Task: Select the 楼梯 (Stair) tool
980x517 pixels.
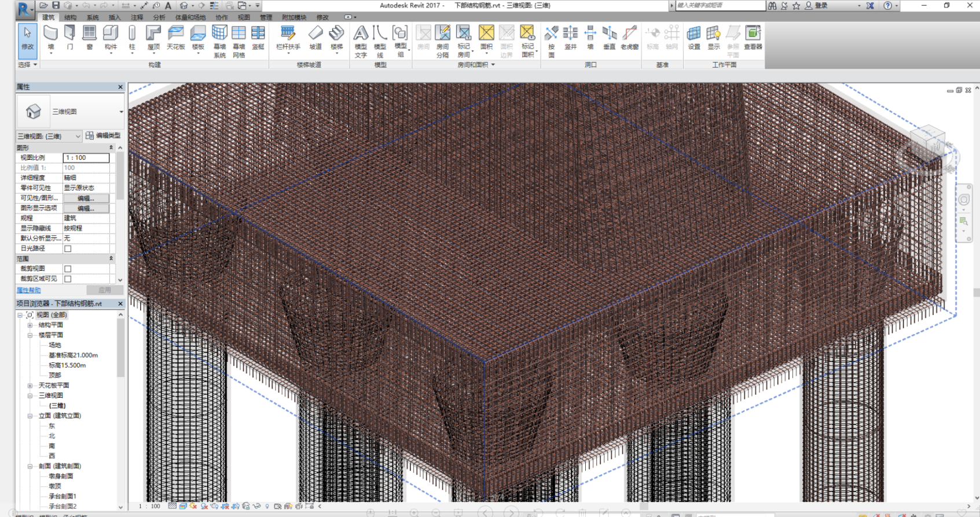Action: coord(337,39)
